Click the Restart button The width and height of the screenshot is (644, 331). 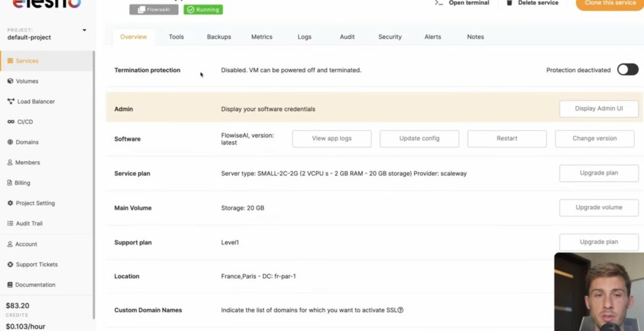point(507,139)
